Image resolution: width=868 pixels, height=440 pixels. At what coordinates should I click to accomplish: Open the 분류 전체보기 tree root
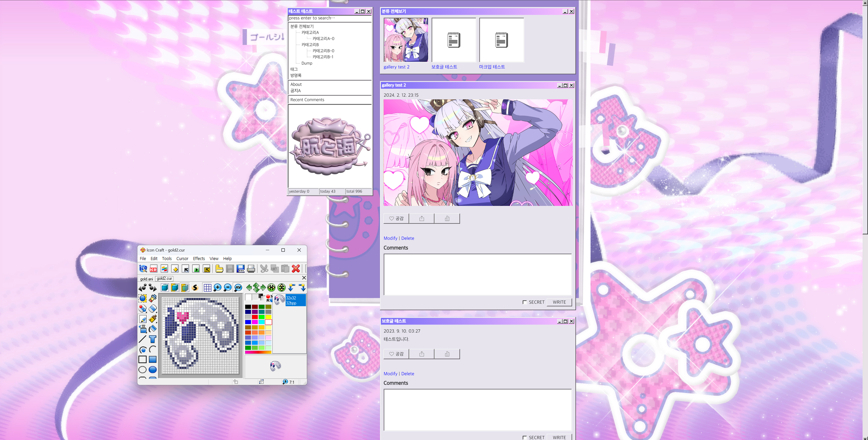[302, 26]
